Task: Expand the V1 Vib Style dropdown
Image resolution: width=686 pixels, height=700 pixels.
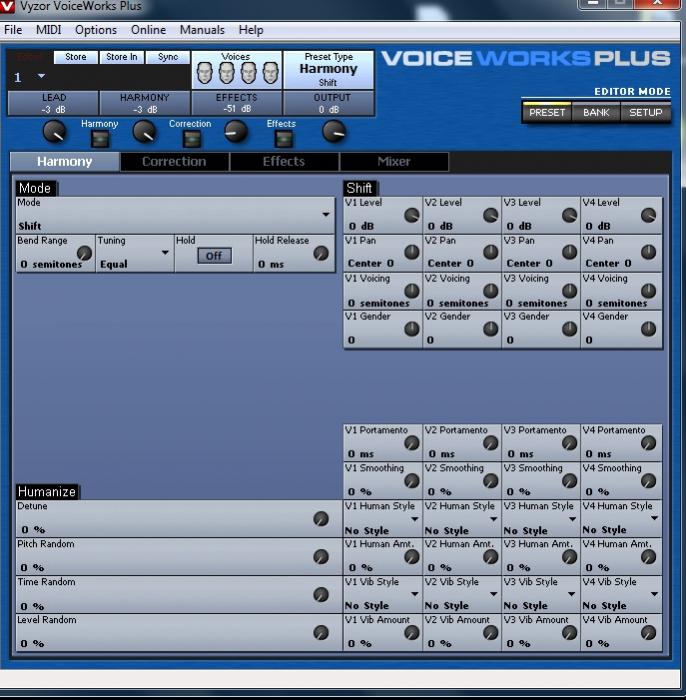Action: (415, 594)
